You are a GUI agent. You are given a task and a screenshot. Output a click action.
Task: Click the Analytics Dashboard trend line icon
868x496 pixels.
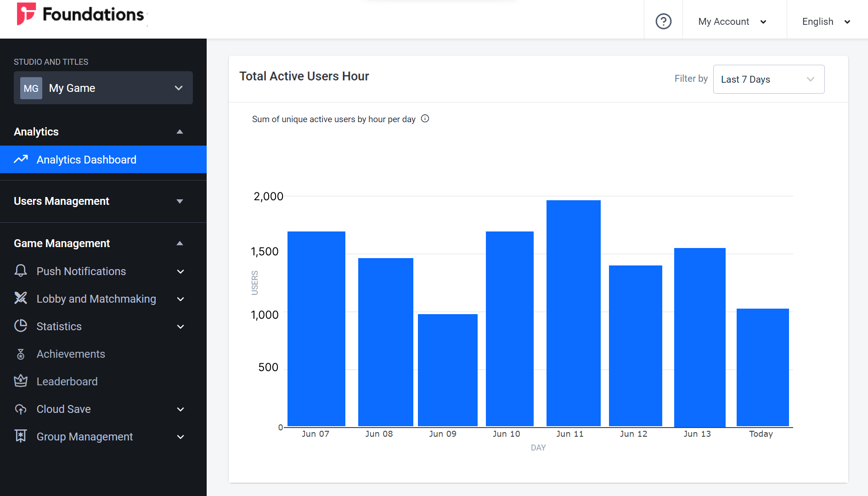21,159
